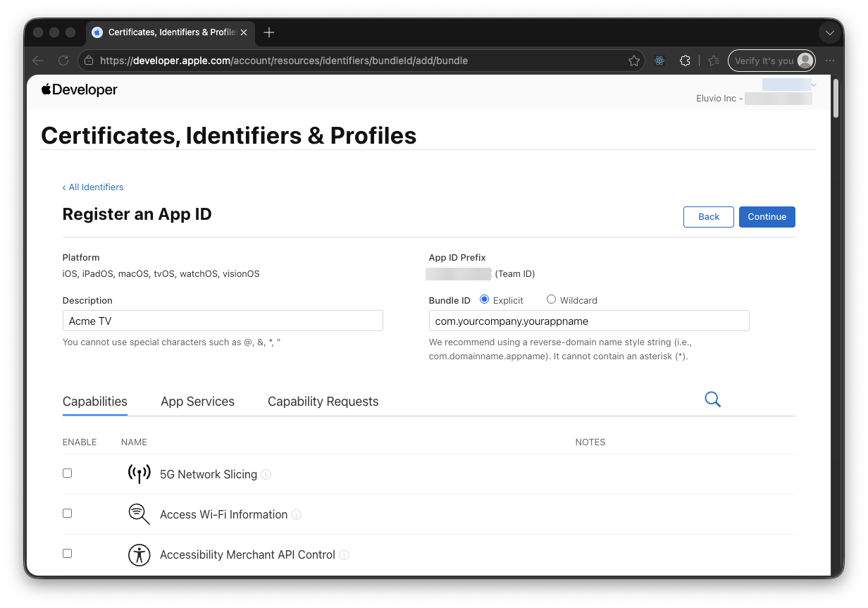Click the site lock icon in address bar
The width and height of the screenshot is (868, 608).
point(89,61)
